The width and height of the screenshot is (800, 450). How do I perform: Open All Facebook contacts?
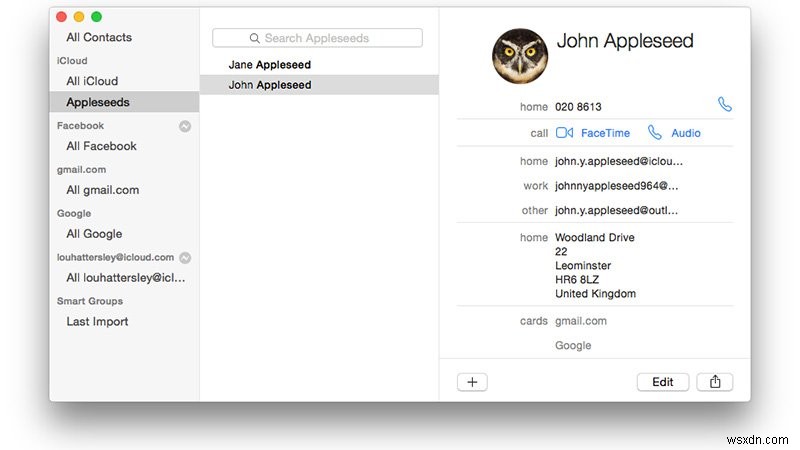(101, 146)
